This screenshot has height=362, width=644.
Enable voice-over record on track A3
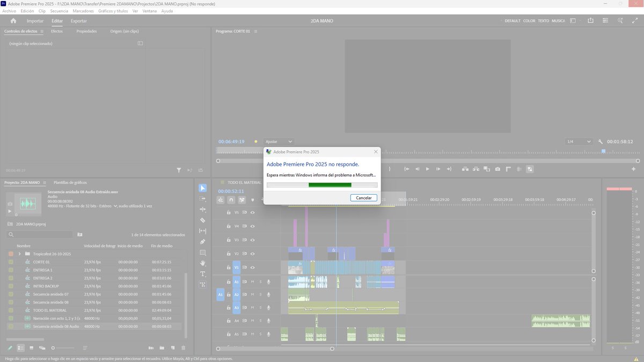pos(268,307)
